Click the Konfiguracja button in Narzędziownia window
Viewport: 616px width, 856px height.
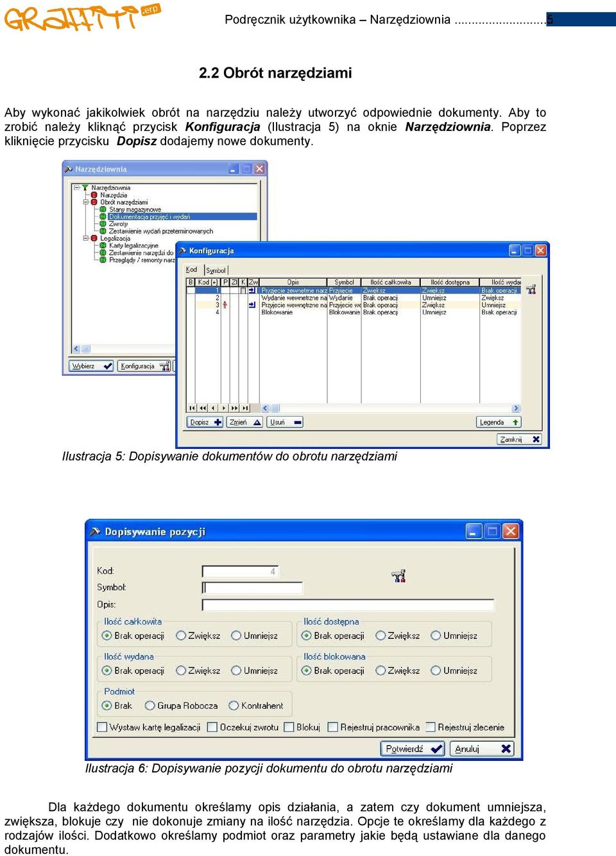tap(145, 366)
